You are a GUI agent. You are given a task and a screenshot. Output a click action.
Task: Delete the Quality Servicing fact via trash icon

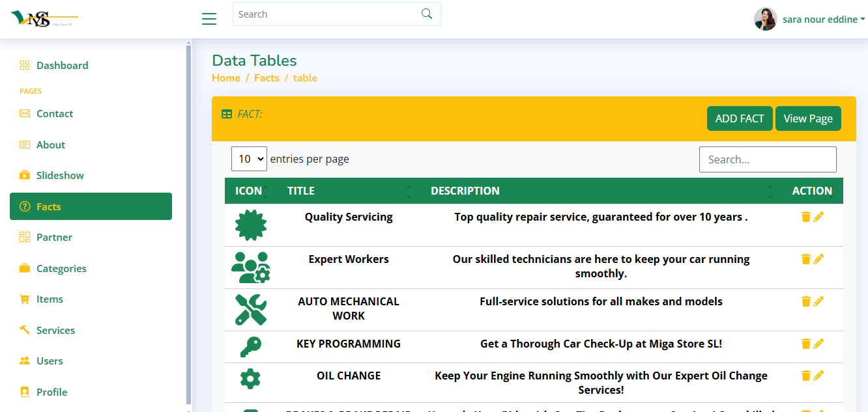(x=805, y=217)
